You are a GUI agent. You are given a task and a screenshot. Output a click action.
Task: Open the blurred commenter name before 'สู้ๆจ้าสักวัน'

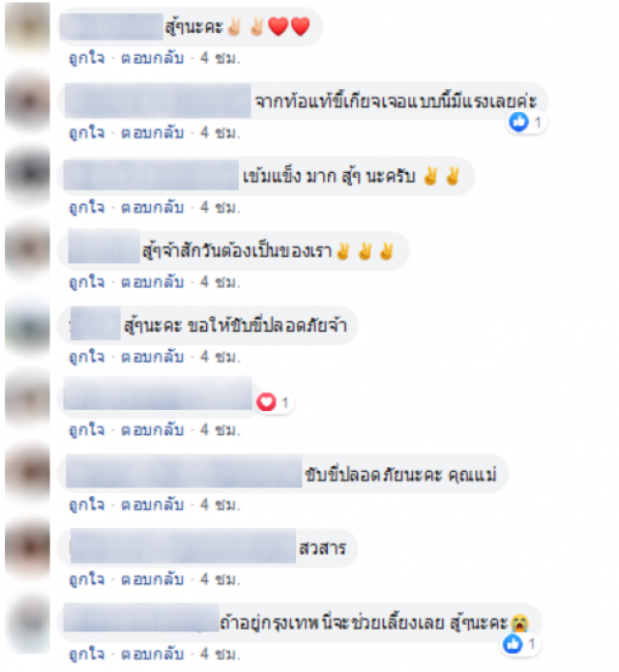click(104, 246)
